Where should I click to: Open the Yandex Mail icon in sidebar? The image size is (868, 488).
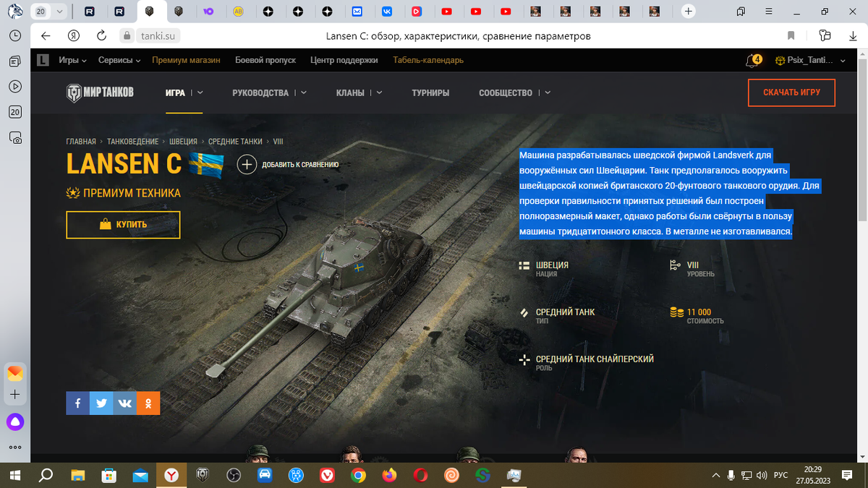[15, 373]
